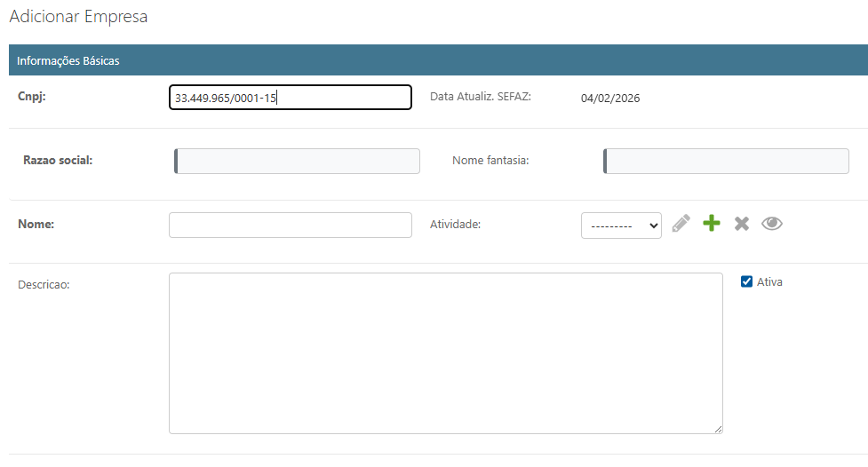This screenshot has width=868, height=467.
Task: Click the empty Nome input box
Action: [291, 225]
